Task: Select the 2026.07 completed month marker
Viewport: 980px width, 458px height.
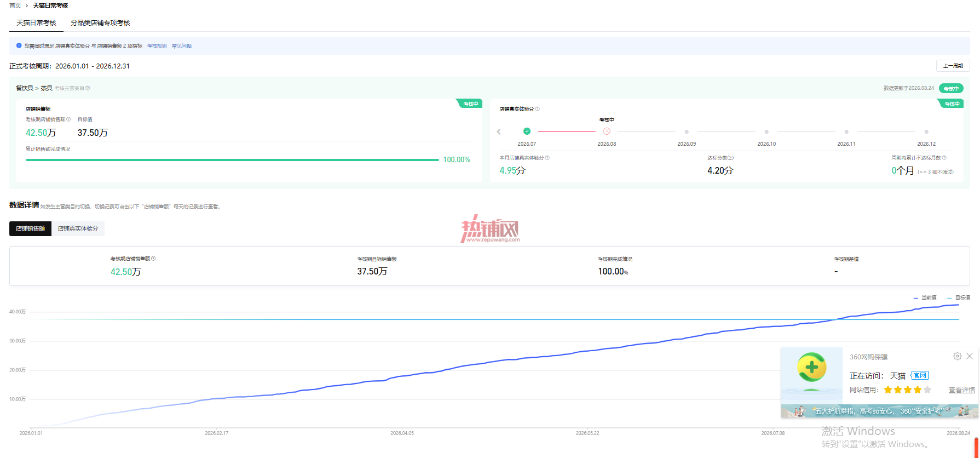Action: point(527,131)
